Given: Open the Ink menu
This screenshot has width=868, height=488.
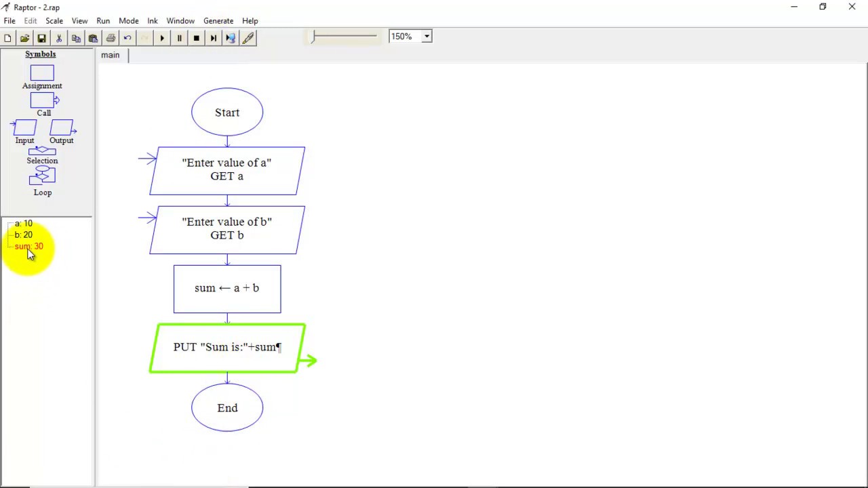Looking at the screenshot, I should tap(153, 21).
